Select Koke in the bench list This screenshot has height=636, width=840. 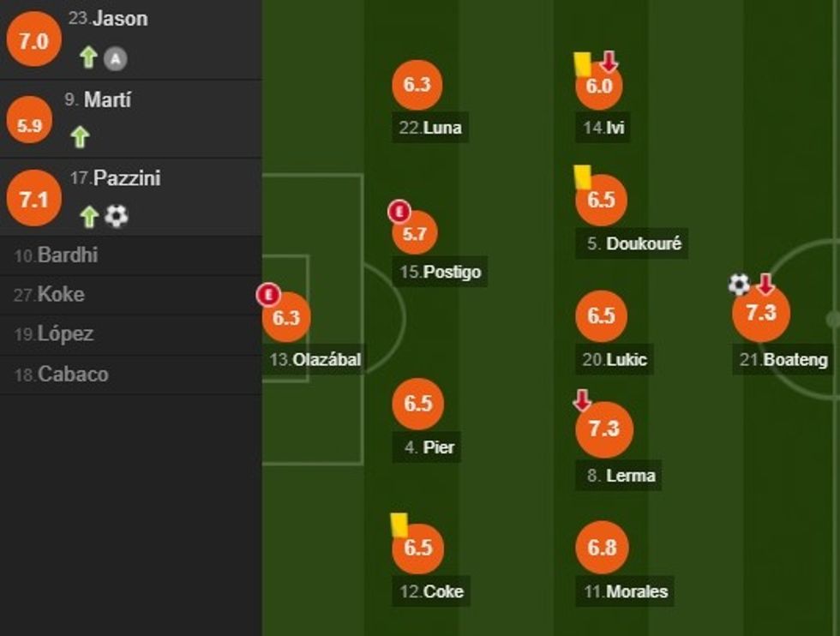(61, 295)
